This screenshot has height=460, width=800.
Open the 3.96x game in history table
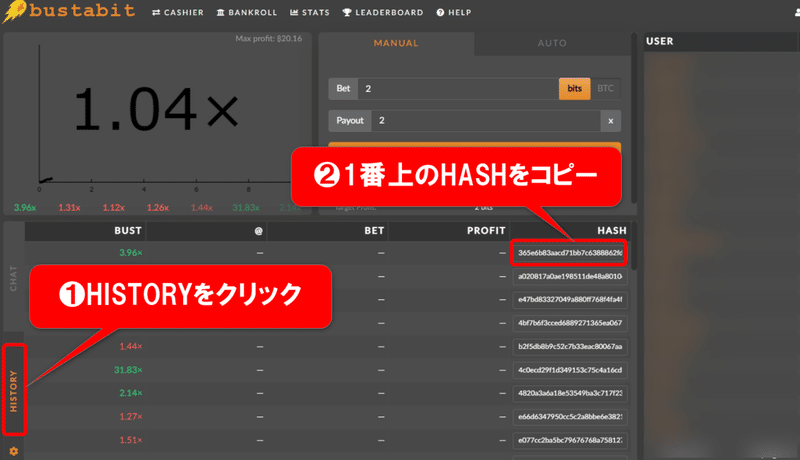click(131, 253)
